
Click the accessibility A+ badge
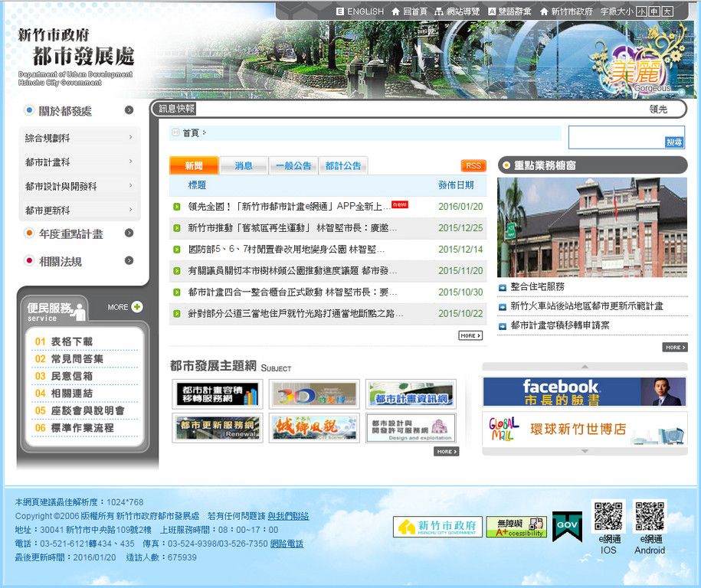pos(516,528)
